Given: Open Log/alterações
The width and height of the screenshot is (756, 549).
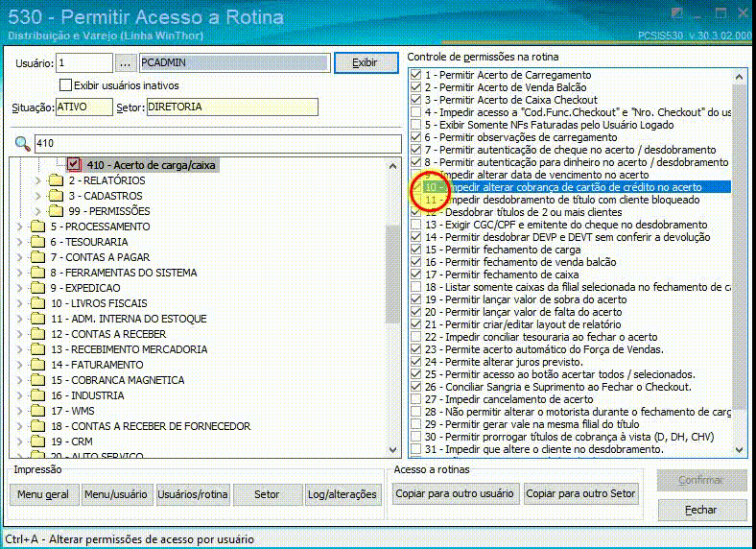Looking at the screenshot, I should click(x=342, y=494).
